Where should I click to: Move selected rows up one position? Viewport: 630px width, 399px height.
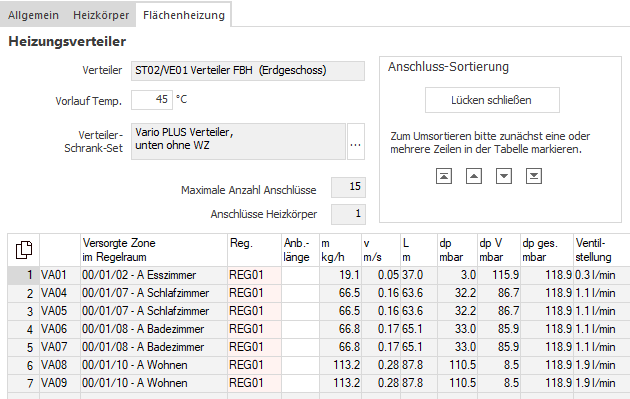(x=474, y=176)
